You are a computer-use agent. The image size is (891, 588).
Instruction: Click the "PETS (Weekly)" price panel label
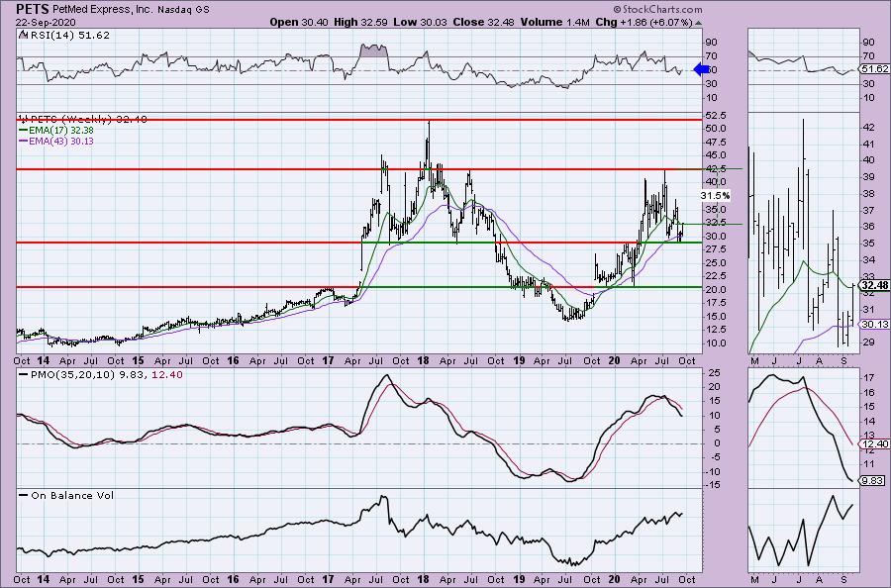coord(71,120)
